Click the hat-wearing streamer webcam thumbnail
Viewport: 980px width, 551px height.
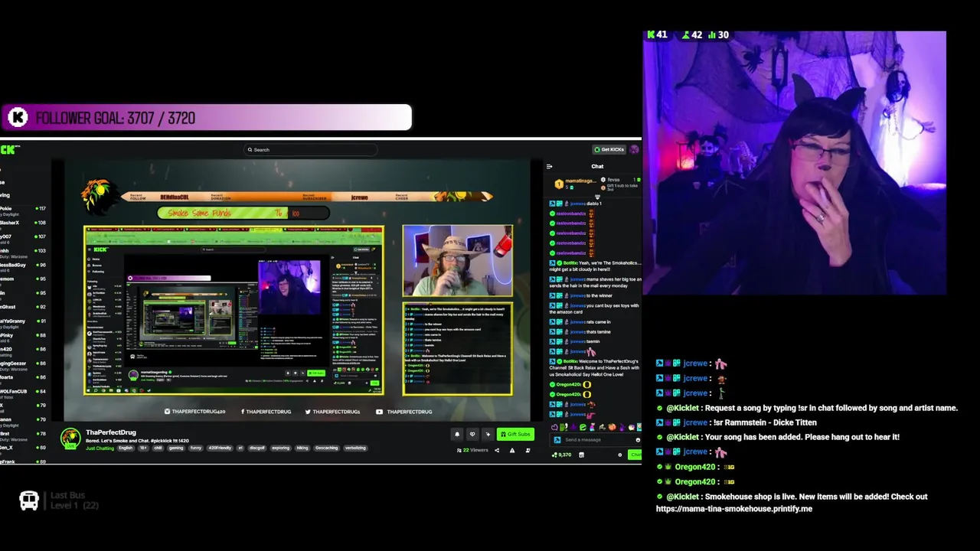(x=458, y=261)
